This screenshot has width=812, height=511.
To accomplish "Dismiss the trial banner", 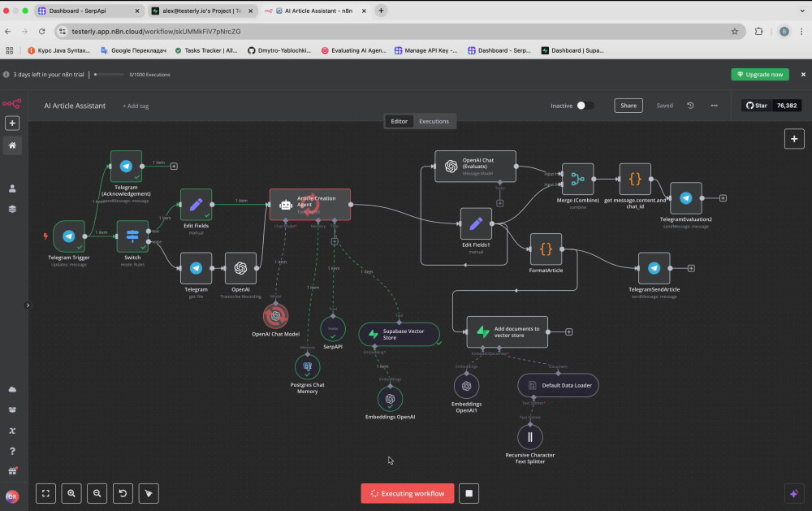I will click(803, 75).
